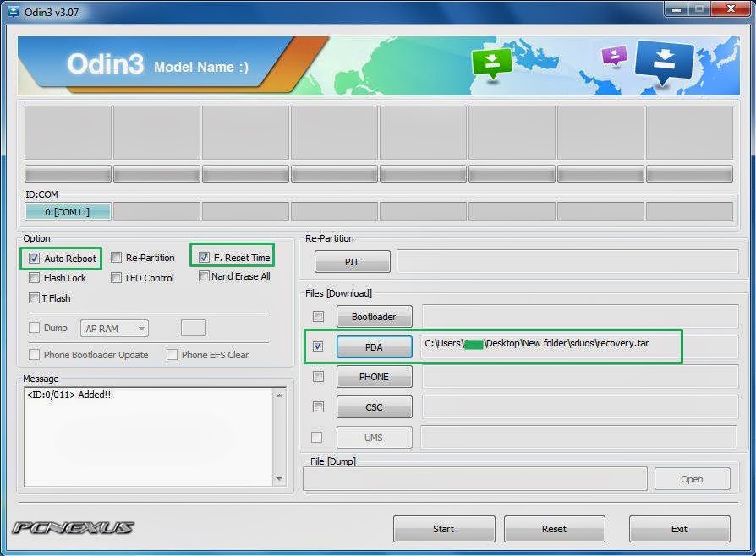
Task: Toggle the Nand Erase All checkbox
Action: pos(204,276)
